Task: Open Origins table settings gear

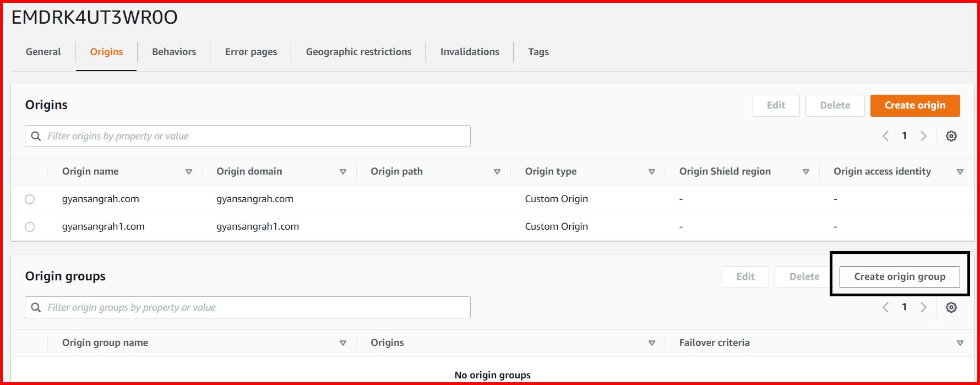Action: (x=951, y=136)
